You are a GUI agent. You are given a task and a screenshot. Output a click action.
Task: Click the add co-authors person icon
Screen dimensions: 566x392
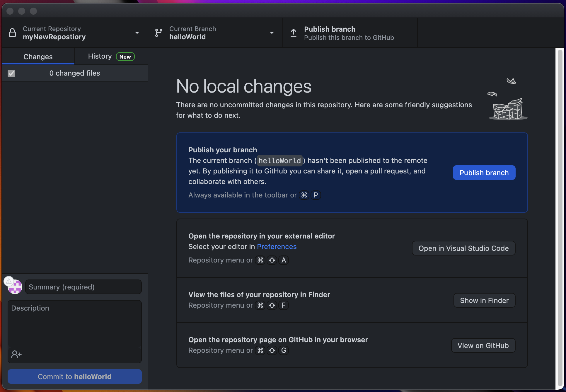[x=16, y=354]
